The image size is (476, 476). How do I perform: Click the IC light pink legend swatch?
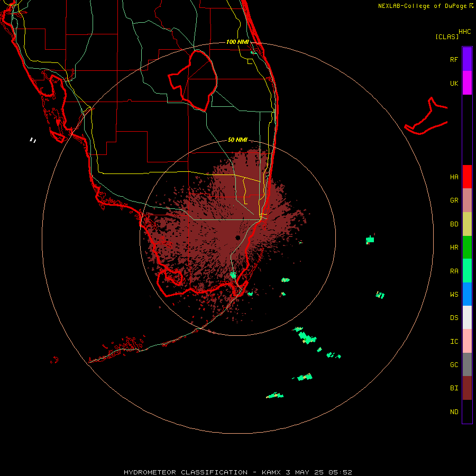tap(467, 341)
